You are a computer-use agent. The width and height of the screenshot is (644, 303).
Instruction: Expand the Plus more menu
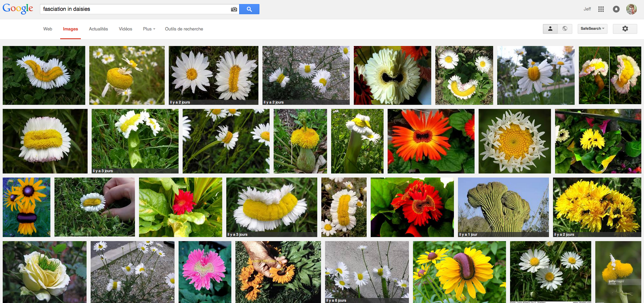click(x=149, y=29)
